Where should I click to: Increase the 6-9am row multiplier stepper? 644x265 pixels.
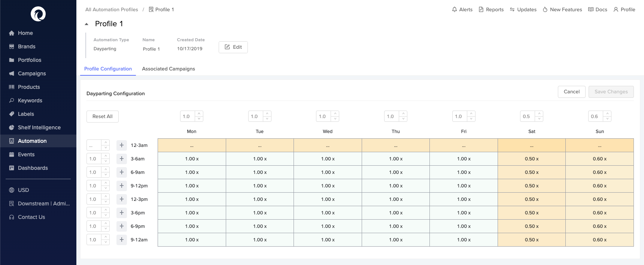[x=106, y=170]
